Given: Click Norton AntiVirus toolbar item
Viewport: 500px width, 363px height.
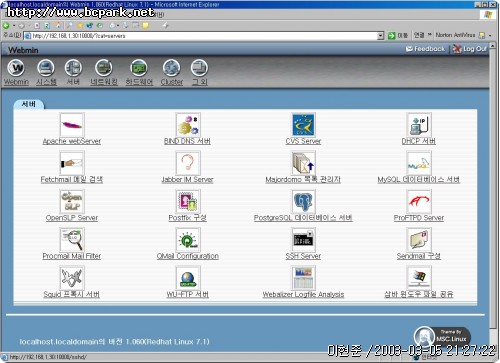Looking at the screenshot, I should [455, 35].
